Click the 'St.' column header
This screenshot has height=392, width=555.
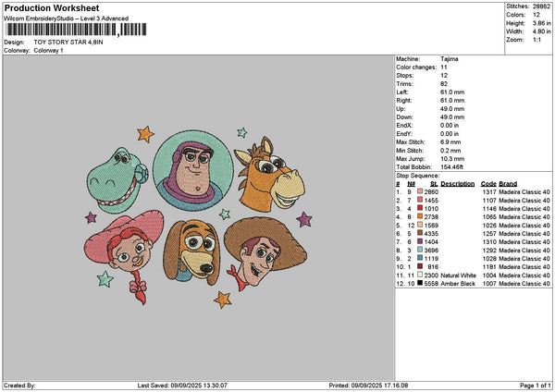click(434, 184)
